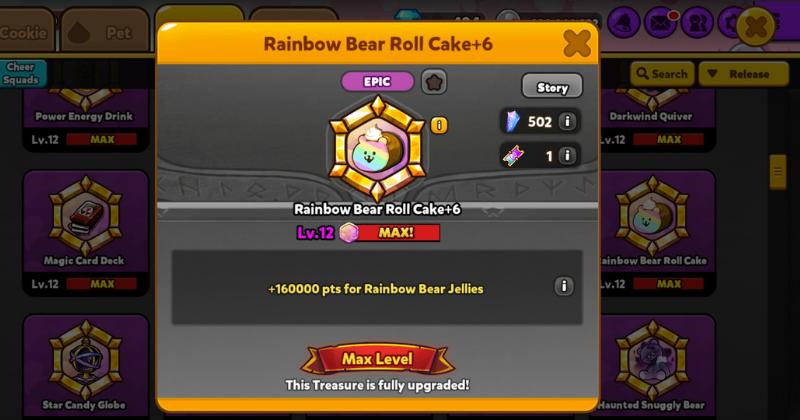Screen dimensions: 800x420
Task: Switch to the Cookie tab
Action: [x=24, y=31]
